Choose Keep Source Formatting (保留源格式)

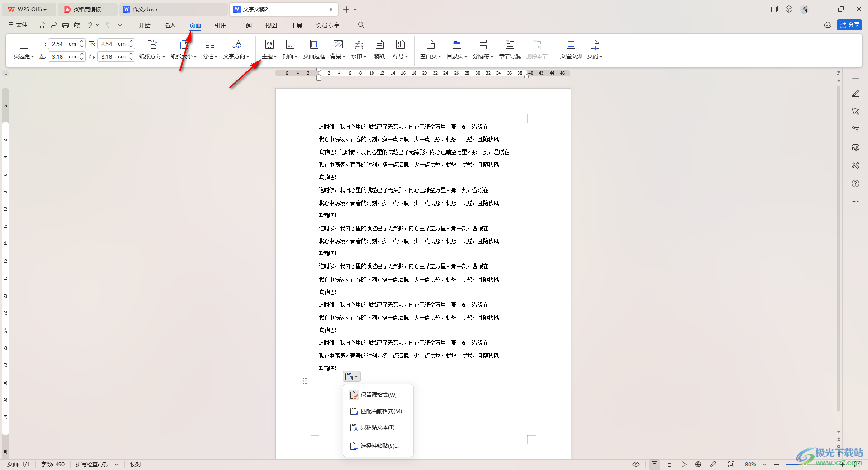378,395
